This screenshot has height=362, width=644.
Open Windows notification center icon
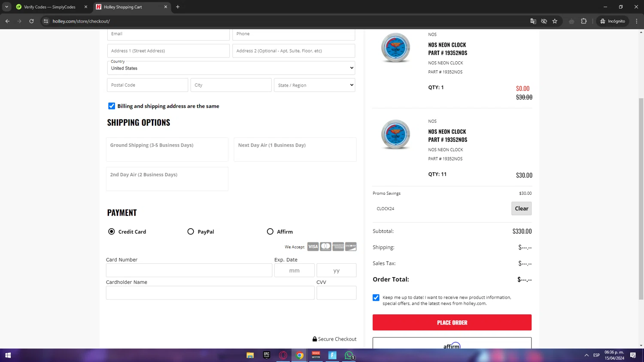pyautogui.click(x=633, y=355)
